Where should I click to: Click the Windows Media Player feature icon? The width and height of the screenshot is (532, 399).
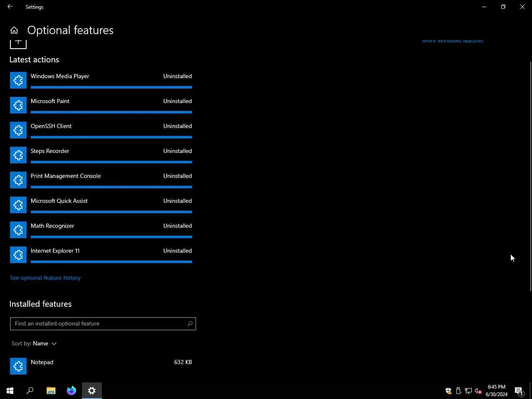click(x=18, y=80)
